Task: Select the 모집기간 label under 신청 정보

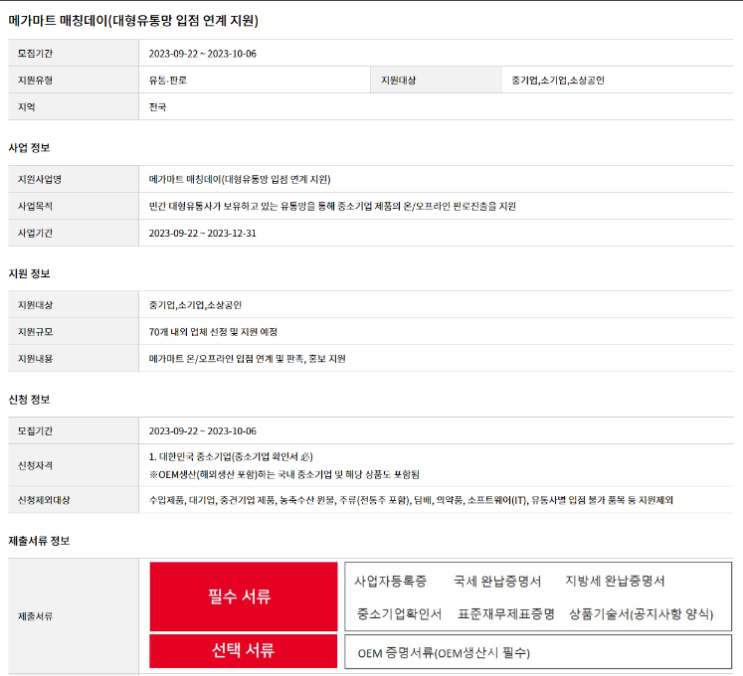Action: (35, 431)
